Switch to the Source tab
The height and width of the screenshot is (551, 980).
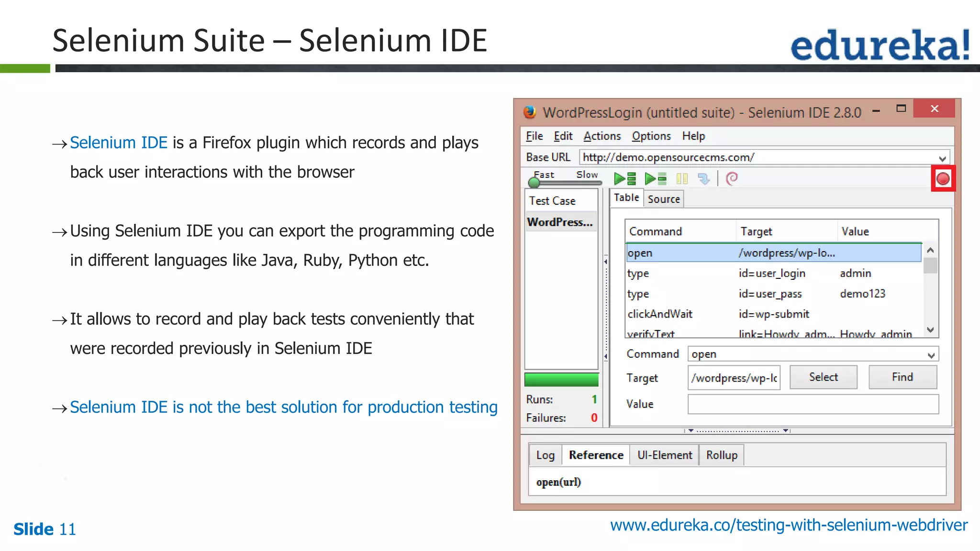coord(664,199)
